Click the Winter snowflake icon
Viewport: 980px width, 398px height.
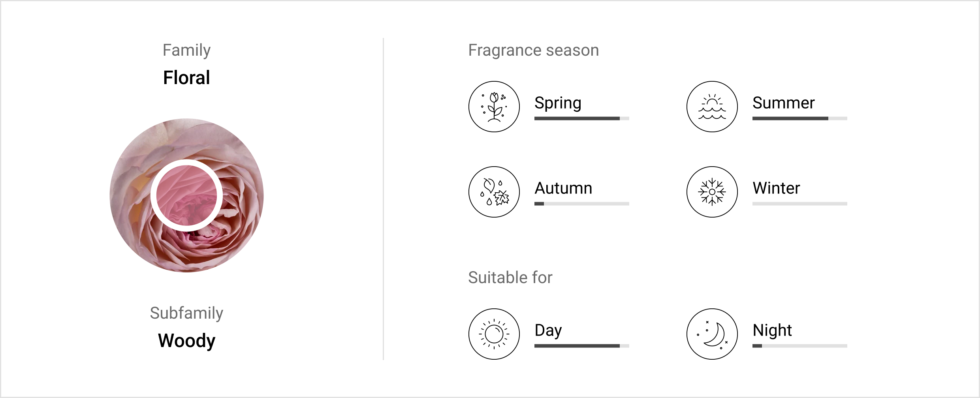click(x=712, y=192)
